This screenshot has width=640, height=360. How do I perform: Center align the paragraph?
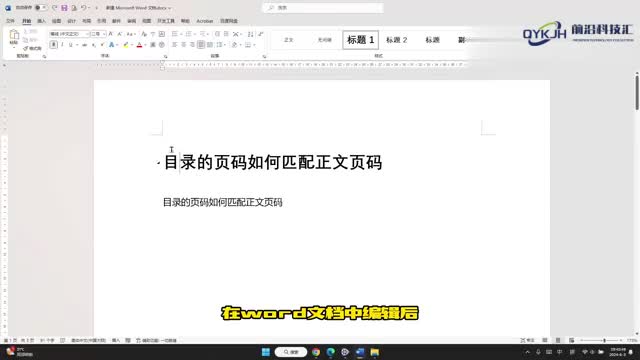(x=183, y=45)
